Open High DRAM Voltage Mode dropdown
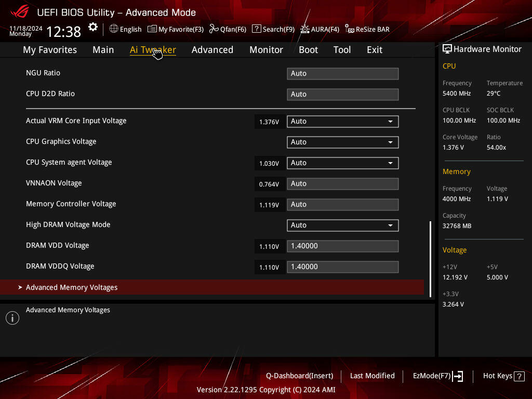Screen dimensions: 532x399 pyautogui.click(x=343, y=225)
